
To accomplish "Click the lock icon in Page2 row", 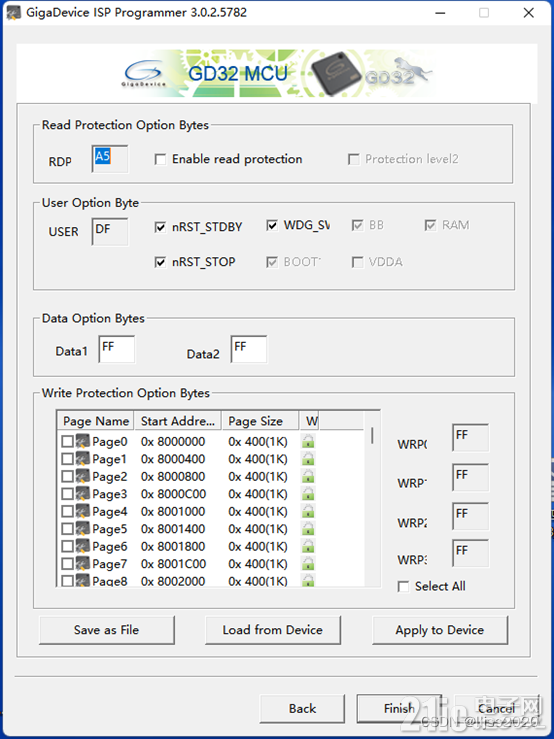I will click(308, 476).
